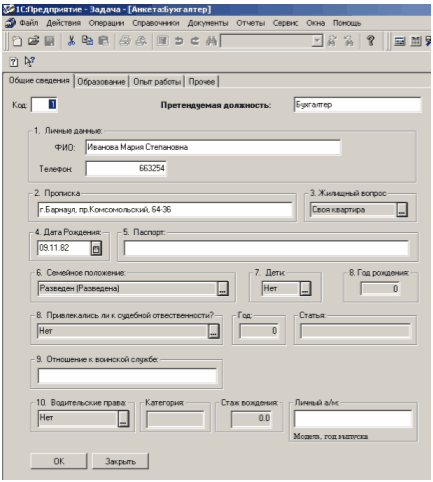
Task: Open the Дети selection button
Action: coord(305,289)
